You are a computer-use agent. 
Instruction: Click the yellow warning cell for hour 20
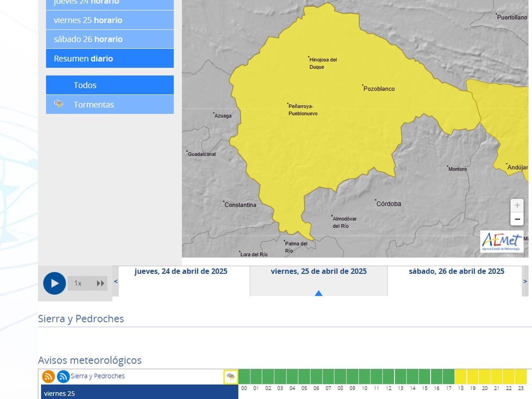pyautogui.click(x=485, y=376)
